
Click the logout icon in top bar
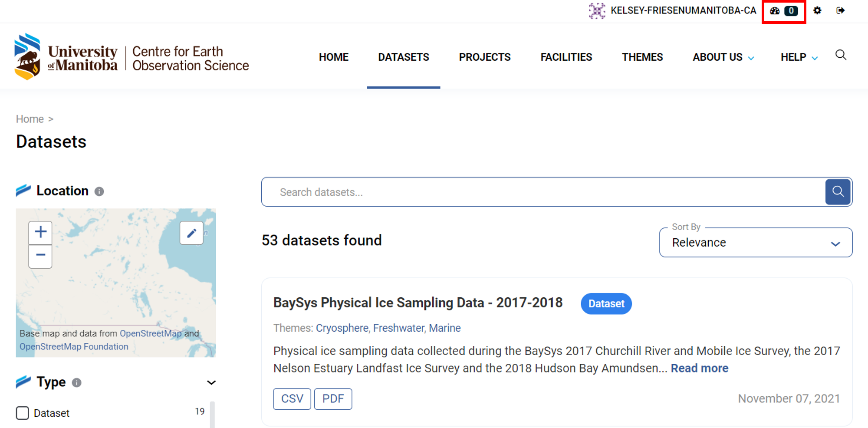click(x=840, y=10)
